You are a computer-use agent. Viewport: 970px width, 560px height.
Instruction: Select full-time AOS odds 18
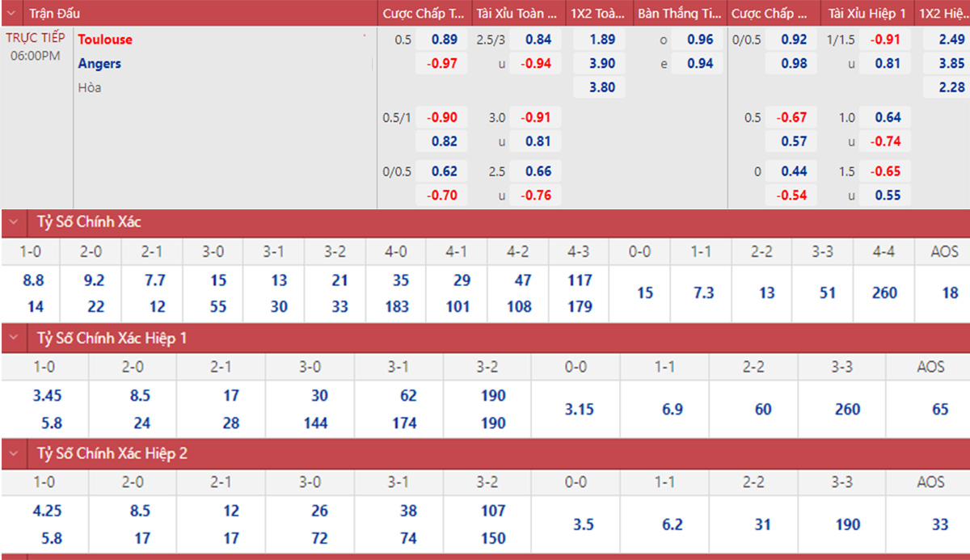950,293
